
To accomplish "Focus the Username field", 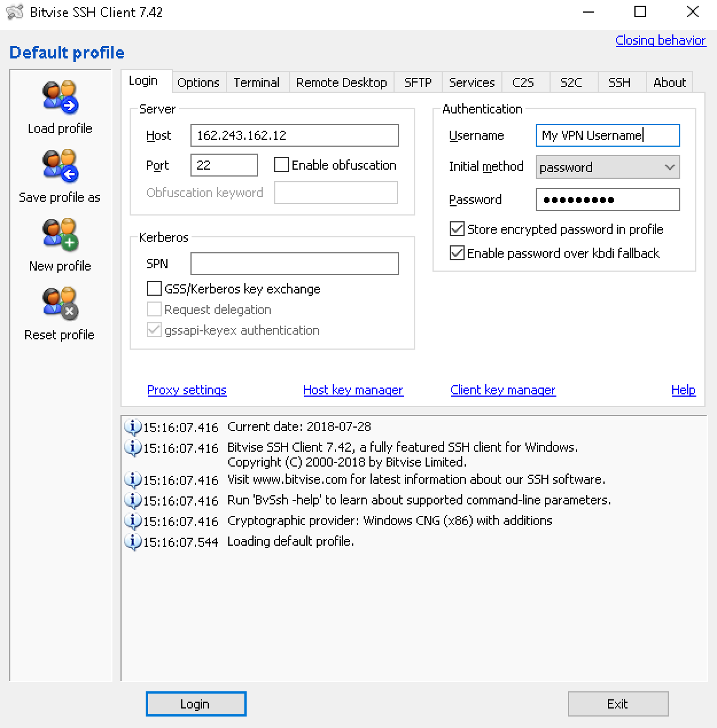I will [x=608, y=135].
